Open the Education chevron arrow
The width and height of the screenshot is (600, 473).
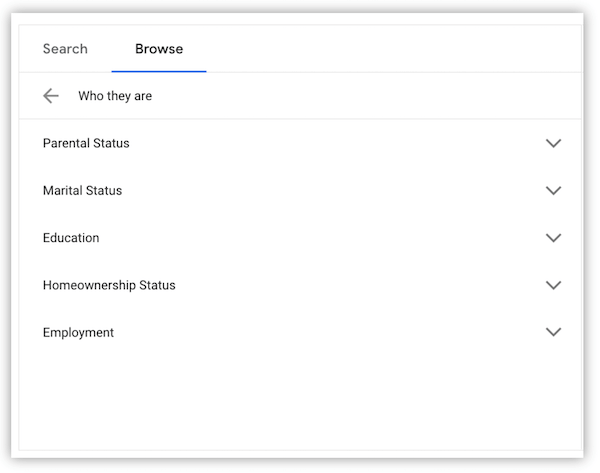[x=553, y=238]
